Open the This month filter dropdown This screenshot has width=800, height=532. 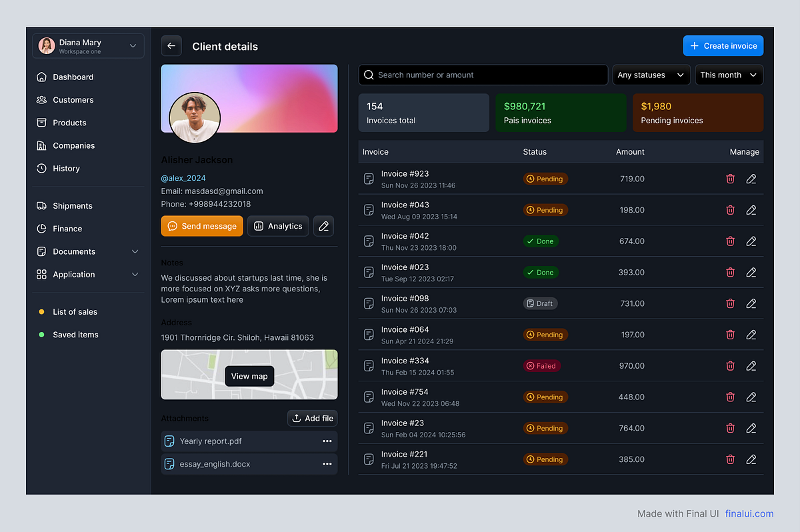[729, 75]
